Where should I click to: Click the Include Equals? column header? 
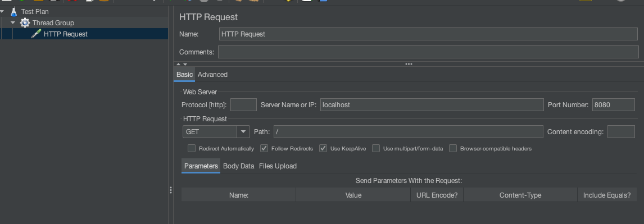point(607,195)
